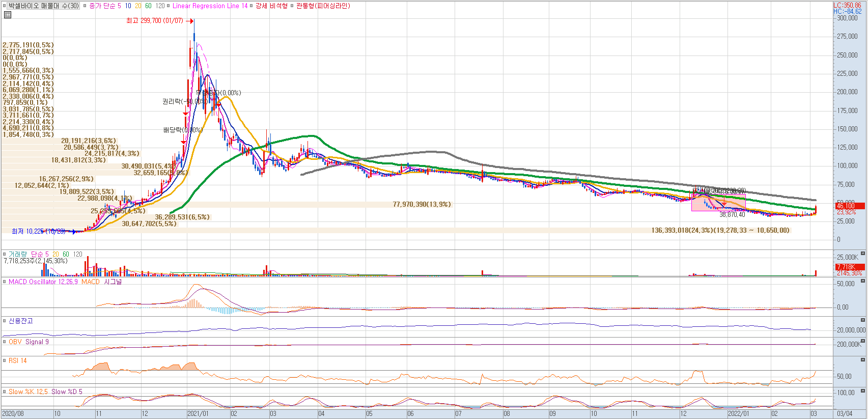Toggle the square marker before Linear Regression Line
868x419 pixels.
click(168, 6)
